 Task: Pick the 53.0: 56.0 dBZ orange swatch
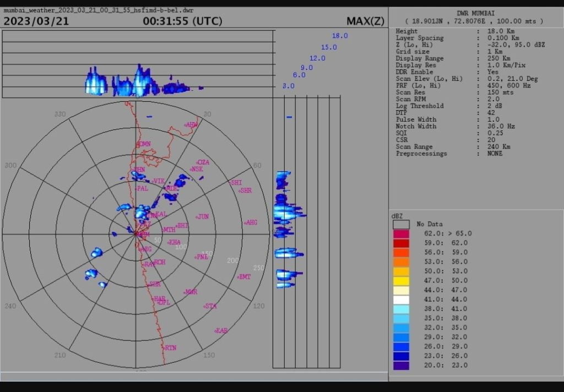click(401, 262)
